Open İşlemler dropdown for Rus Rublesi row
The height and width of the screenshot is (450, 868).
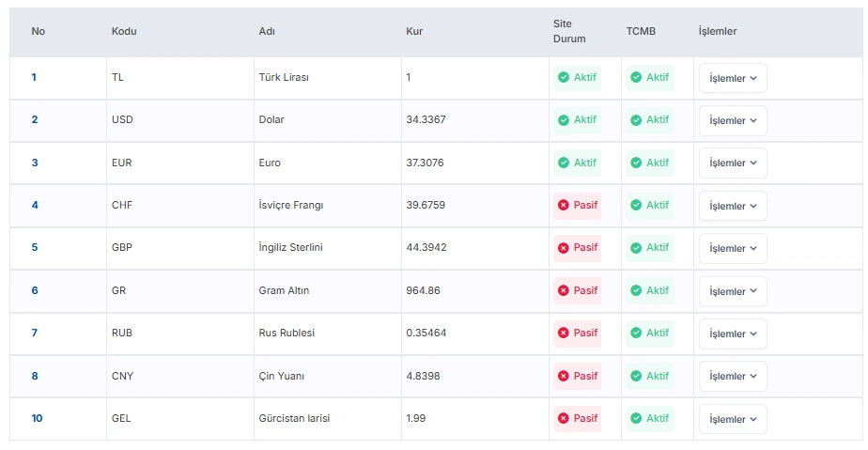click(x=733, y=334)
